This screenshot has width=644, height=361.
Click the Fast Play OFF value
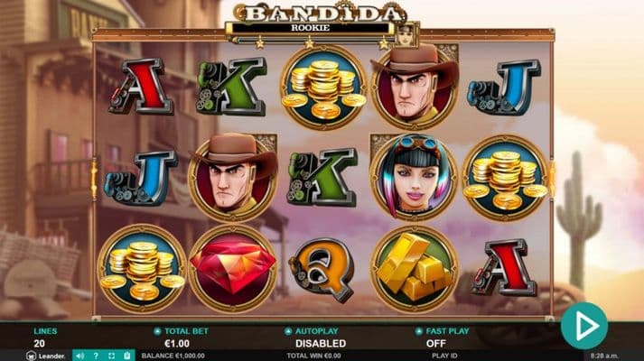[x=435, y=343]
